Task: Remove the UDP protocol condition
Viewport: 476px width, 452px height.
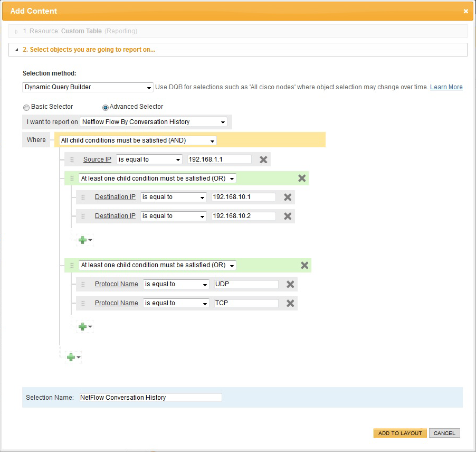Action: 290,284
